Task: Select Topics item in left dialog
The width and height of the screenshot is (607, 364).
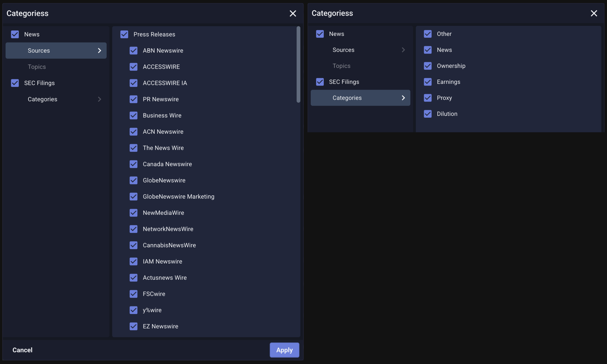Action: pyautogui.click(x=37, y=67)
